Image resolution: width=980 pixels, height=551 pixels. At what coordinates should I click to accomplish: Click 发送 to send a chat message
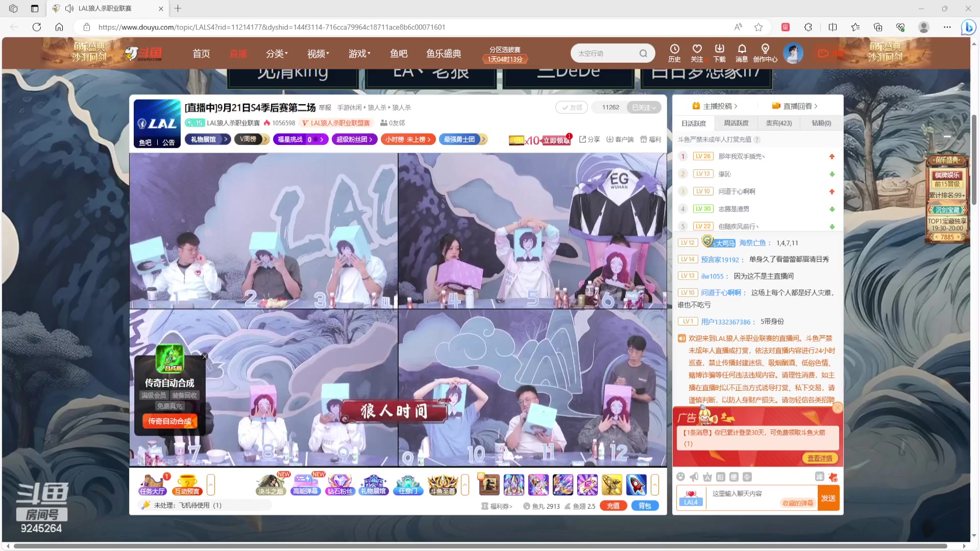[x=828, y=498]
